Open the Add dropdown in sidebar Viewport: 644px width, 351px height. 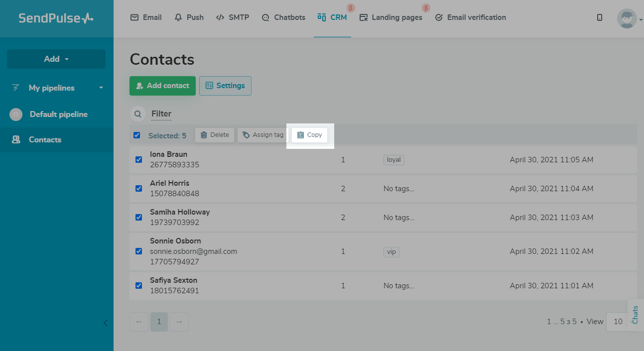click(56, 59)
